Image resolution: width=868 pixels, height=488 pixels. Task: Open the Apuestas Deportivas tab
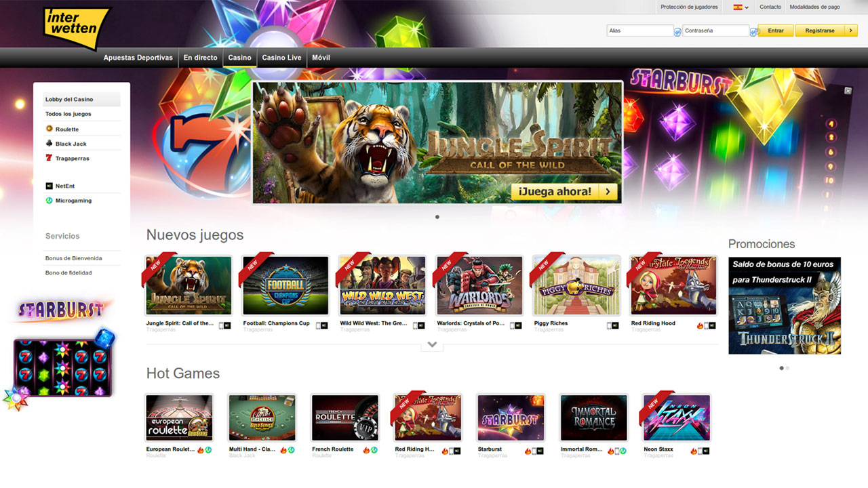(138, 58)
